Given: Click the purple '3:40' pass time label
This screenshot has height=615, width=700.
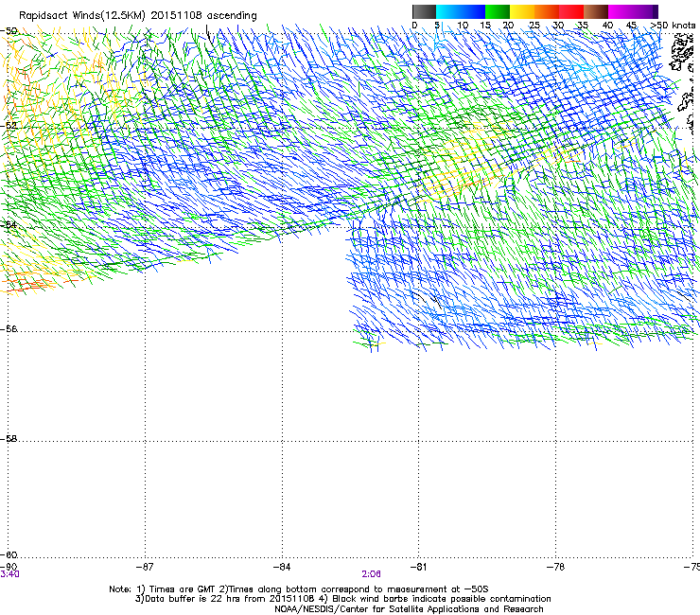Looking at the screenshot, I should (9, 574).
